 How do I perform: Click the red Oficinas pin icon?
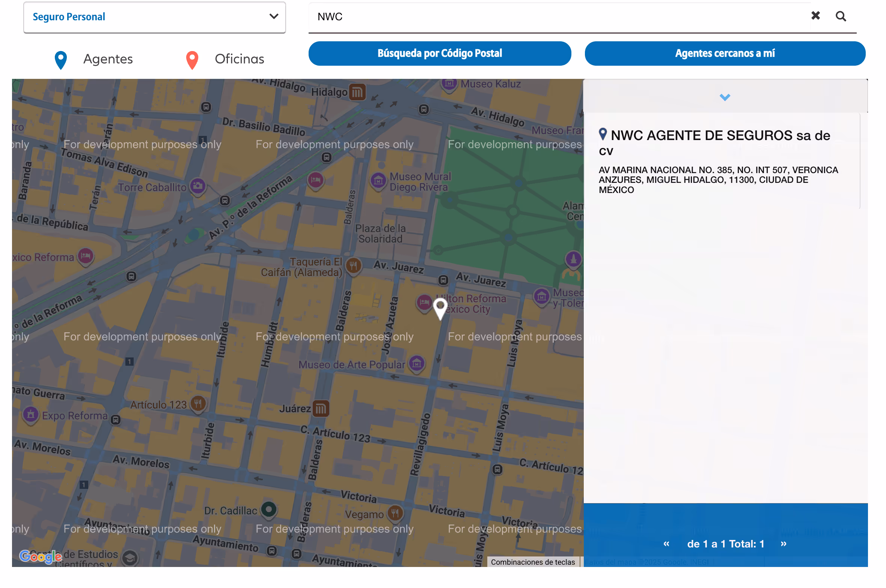(192, 60)
